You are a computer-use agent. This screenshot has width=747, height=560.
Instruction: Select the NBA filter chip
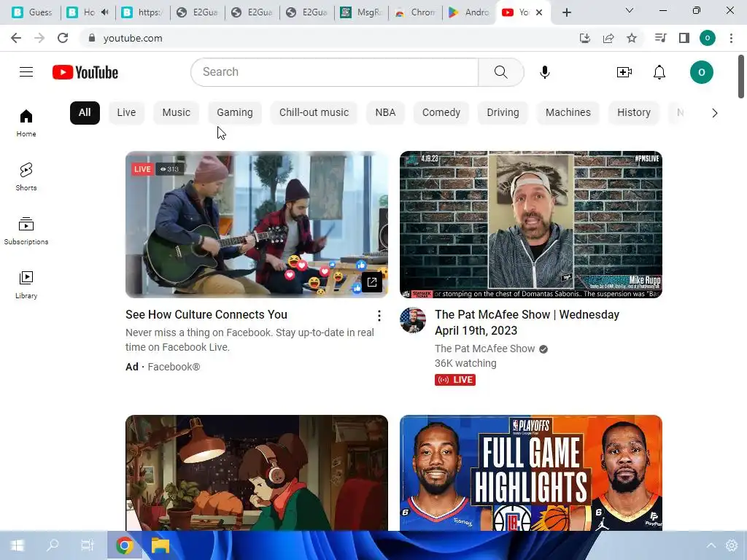click(385, 113)
